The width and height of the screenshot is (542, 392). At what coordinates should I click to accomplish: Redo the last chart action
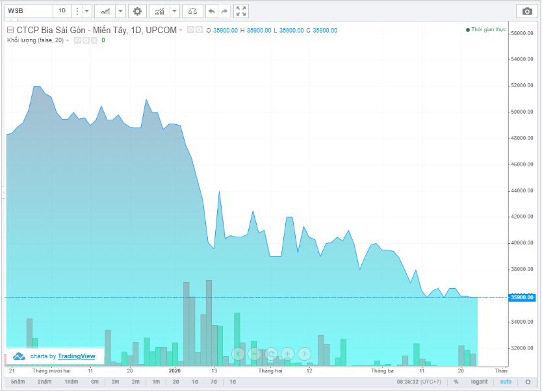(224, 11)
